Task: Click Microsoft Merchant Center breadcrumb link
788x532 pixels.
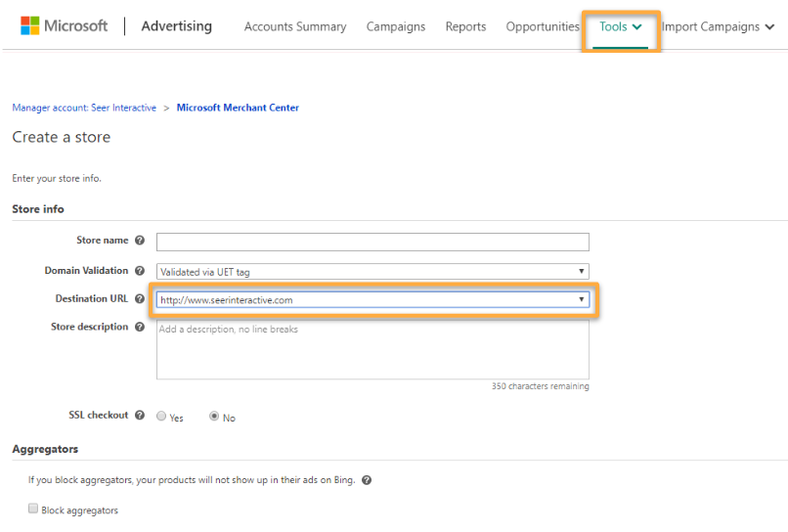Action: (238, 108)
